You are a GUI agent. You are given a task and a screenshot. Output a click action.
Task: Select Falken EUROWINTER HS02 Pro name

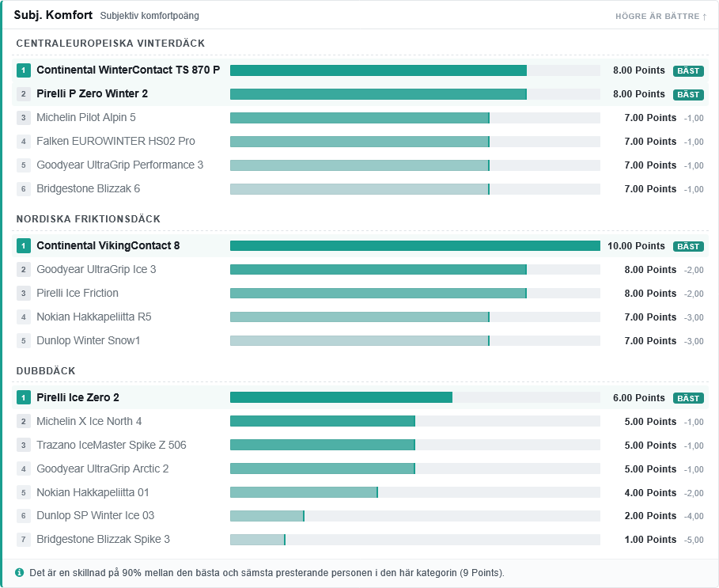tap(116, 142)
